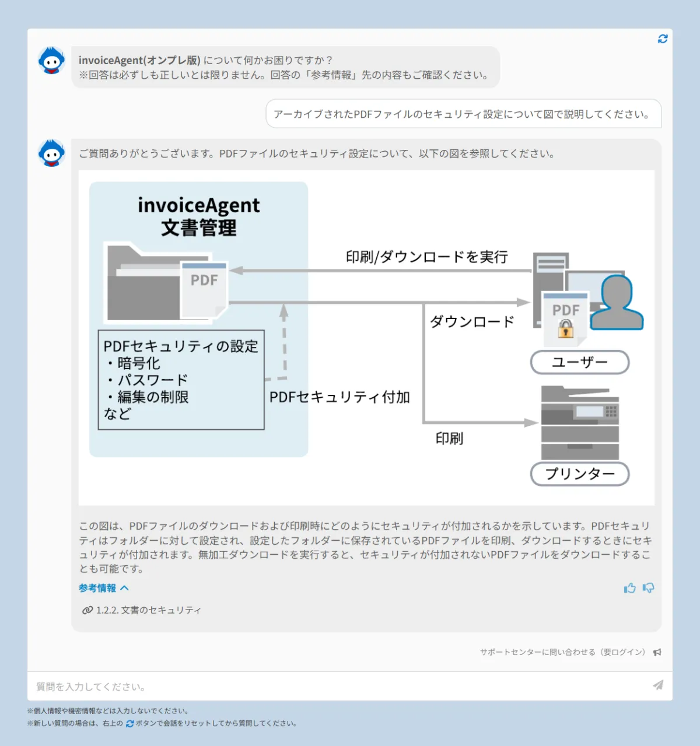Click the bot avatar beside the greeting

click(52, 61)
